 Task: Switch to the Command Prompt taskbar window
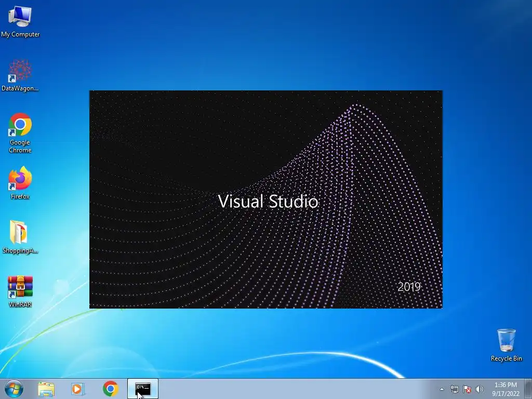coord(143,389)
